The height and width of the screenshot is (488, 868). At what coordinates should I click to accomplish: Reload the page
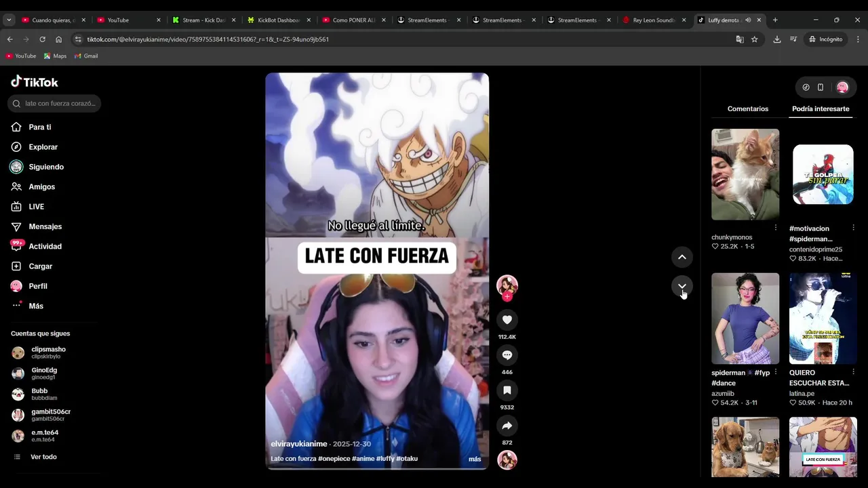pyautogui.click(x=42, y=39)
